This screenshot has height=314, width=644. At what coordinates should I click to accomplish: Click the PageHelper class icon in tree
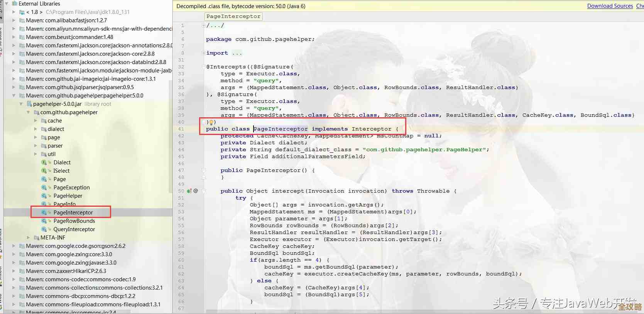tap(44, 196)
